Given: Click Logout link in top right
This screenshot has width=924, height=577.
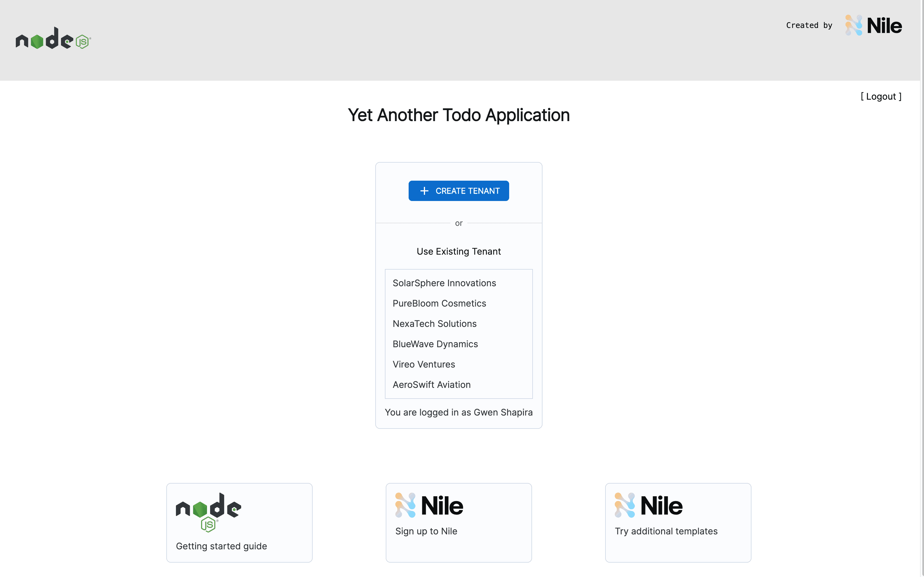Looking at the screenshot, I should click(881, 96).
